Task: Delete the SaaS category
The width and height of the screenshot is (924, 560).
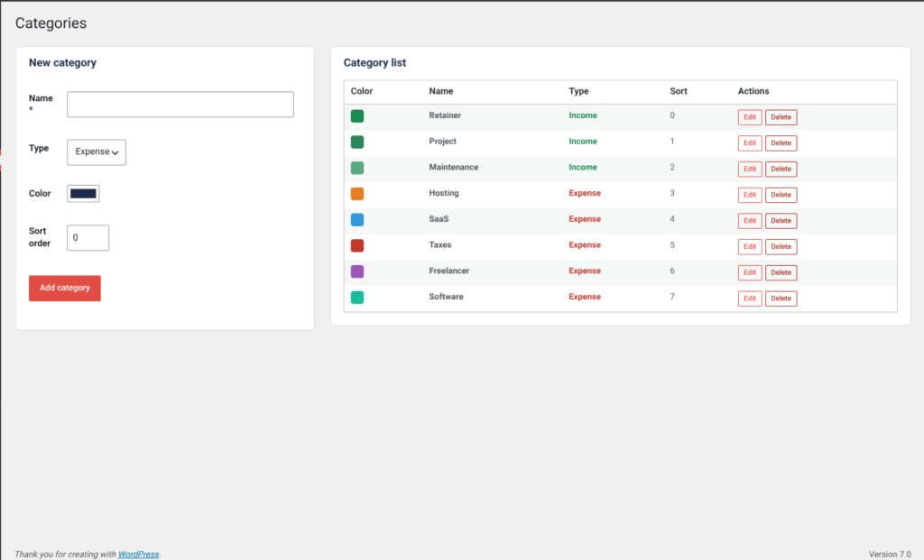Action: [781, 221]
